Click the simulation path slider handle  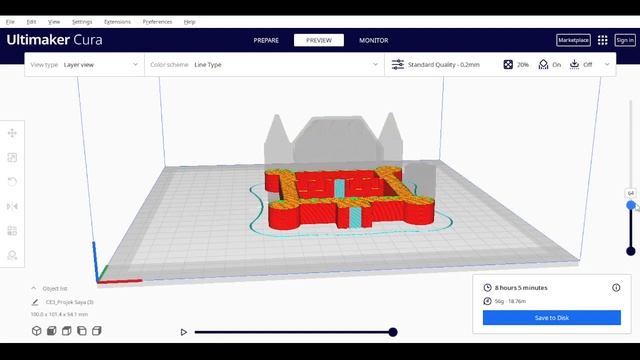(x=393, y=332)
